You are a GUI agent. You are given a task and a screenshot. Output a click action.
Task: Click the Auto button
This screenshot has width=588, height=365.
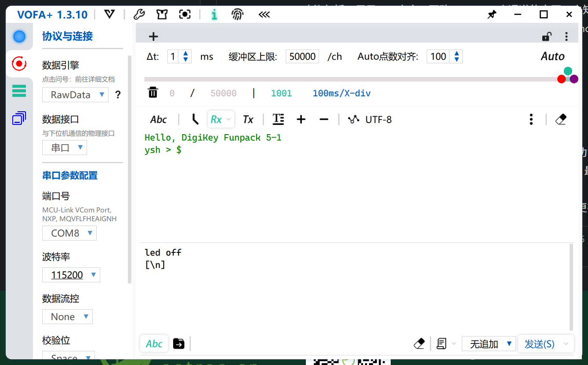point(552,56)
